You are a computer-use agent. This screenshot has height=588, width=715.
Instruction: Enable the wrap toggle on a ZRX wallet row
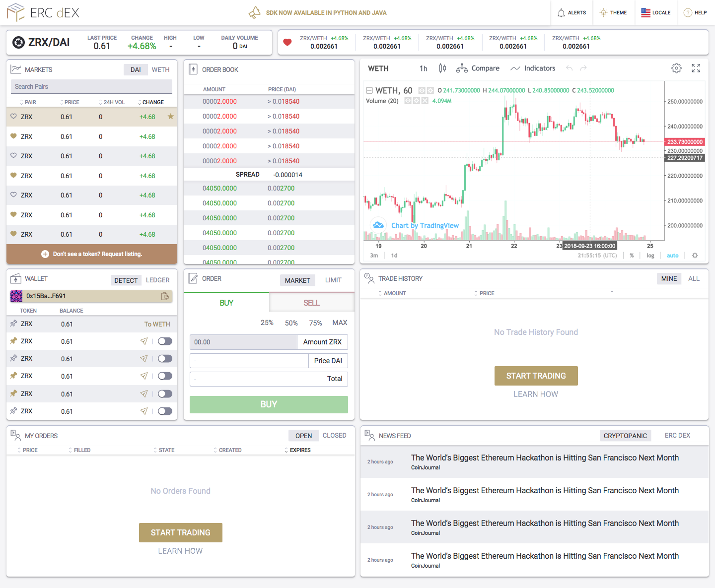tap(165, 341)
